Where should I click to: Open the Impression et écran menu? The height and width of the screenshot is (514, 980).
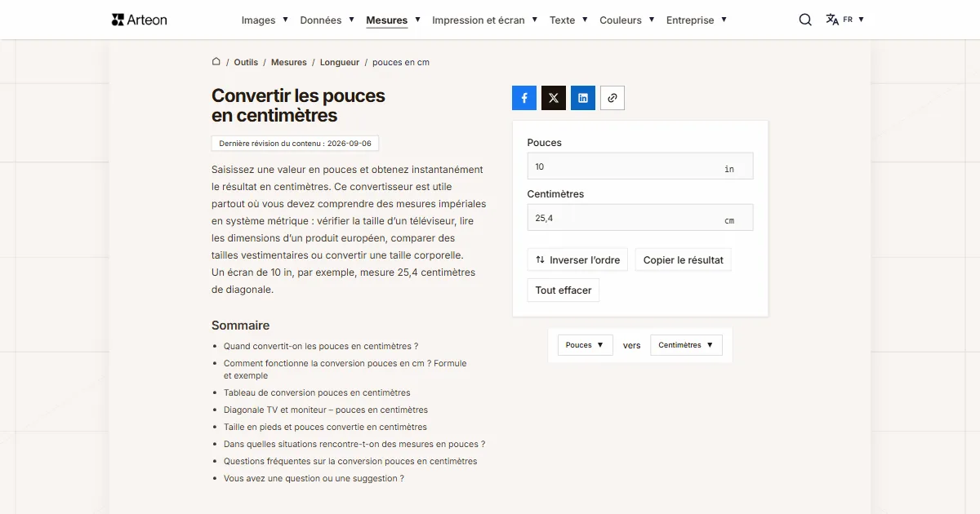pos(485,20)
